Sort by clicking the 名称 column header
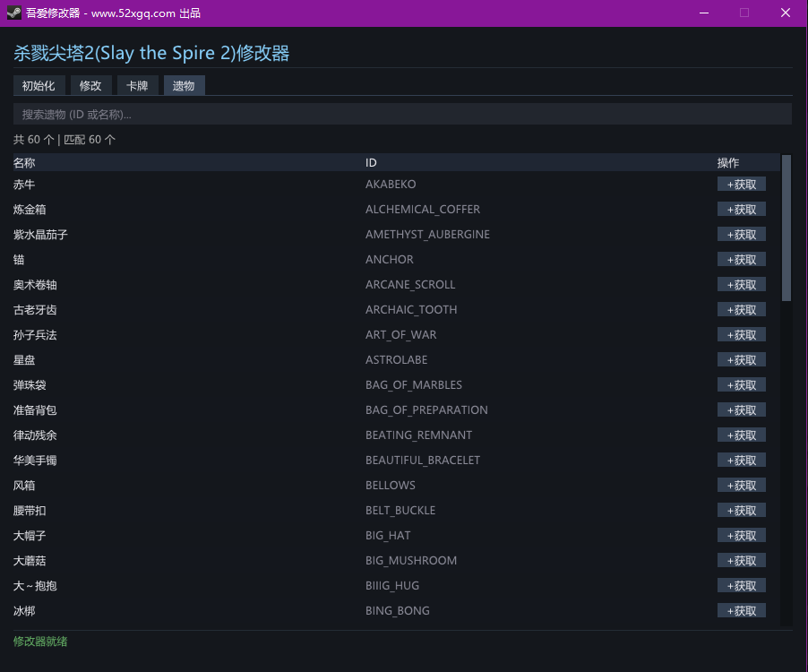Image resolution: width=808 pixels, height=672 pixels. [x=24, y=163]
